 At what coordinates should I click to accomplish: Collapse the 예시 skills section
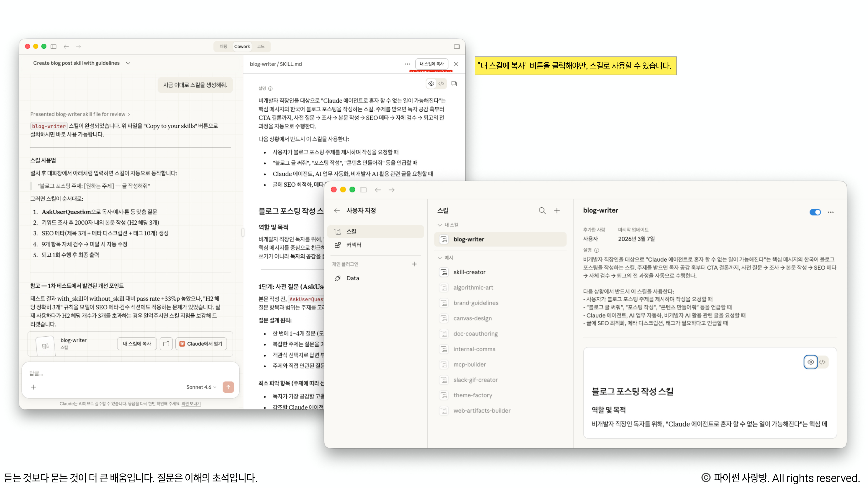pyautogui.click(x=440, y=258)
